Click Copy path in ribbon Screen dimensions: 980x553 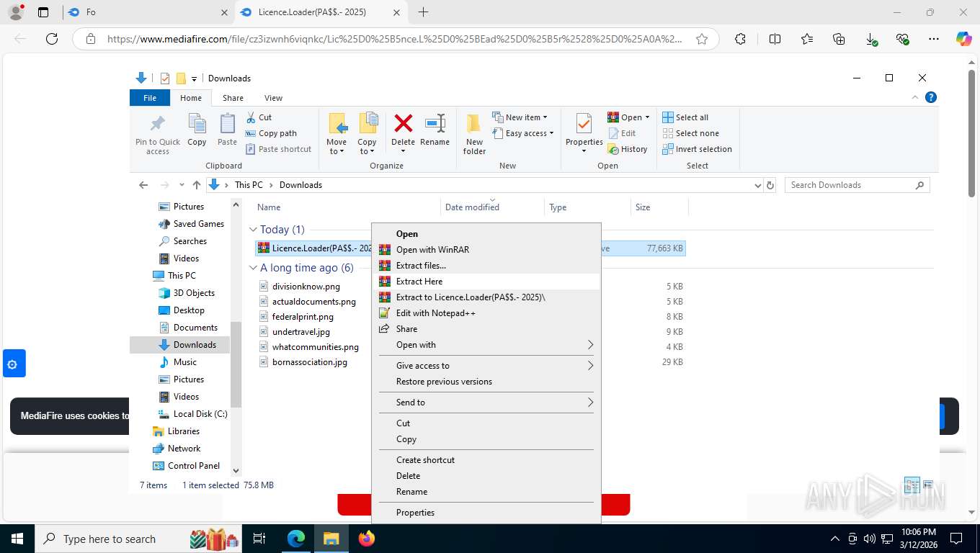coord(271,133)
